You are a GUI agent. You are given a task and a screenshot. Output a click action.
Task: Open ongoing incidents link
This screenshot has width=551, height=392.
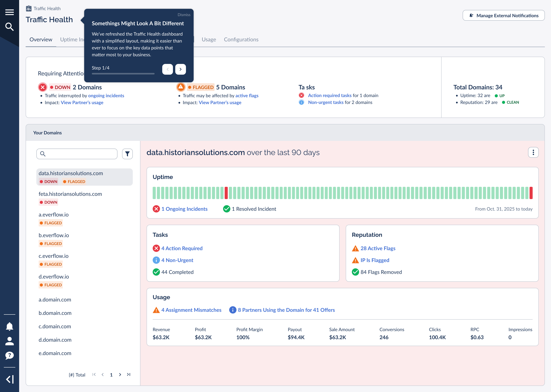(106, 96)
